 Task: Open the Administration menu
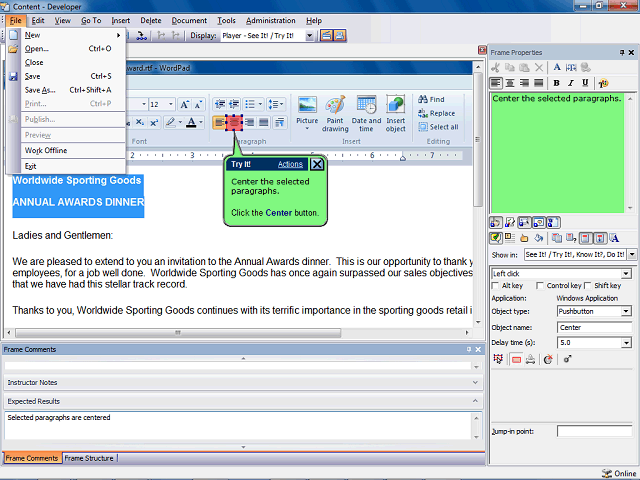click(x=270, y=20)
